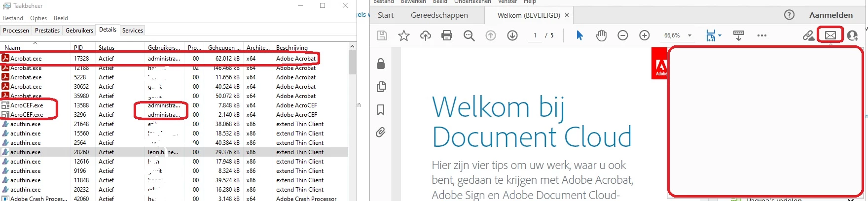Sort by Architectuur column header
Image resolution: width=868 pixels, height=201 pixels.
(258, 47)
